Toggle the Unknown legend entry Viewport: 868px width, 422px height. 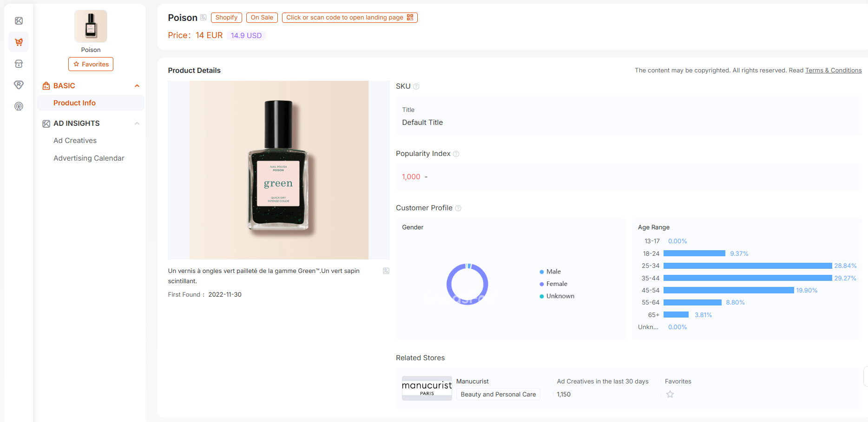(x=557, y=296)
